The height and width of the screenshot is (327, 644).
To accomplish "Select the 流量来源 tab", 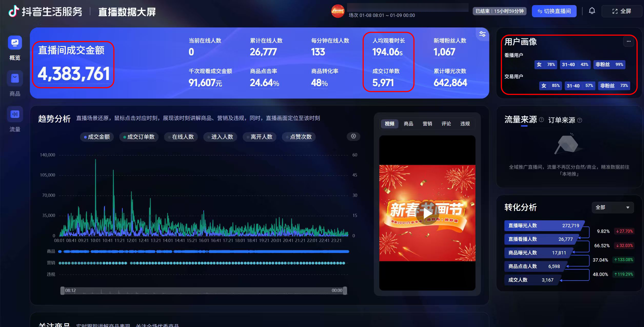I will [x=520, y=120].
